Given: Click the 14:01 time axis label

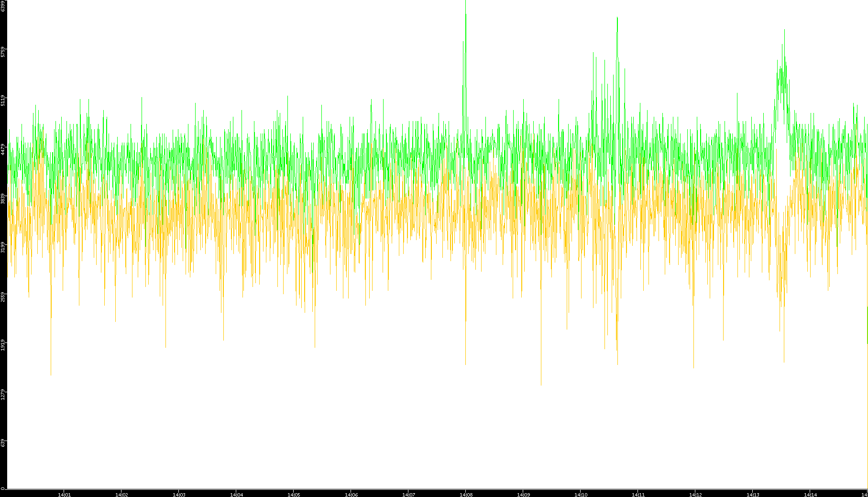Looking at the screenshot, I should (64, 495).
